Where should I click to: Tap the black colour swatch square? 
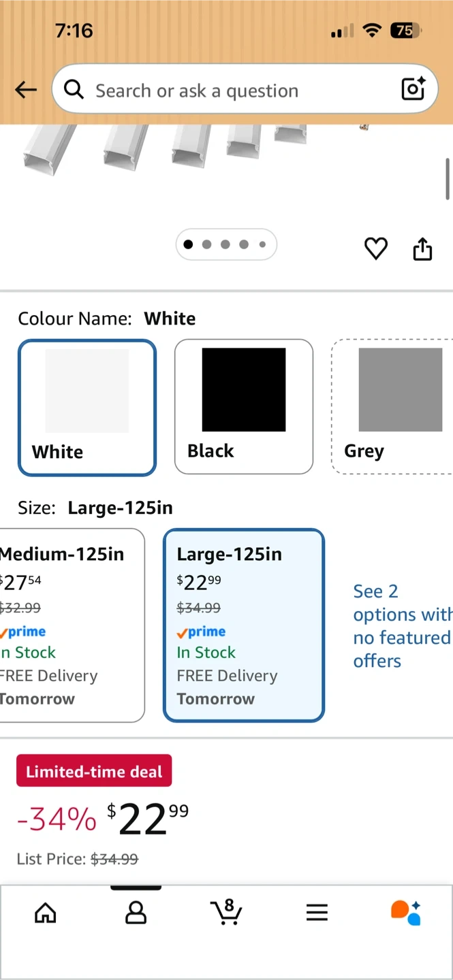click(244, 389)
